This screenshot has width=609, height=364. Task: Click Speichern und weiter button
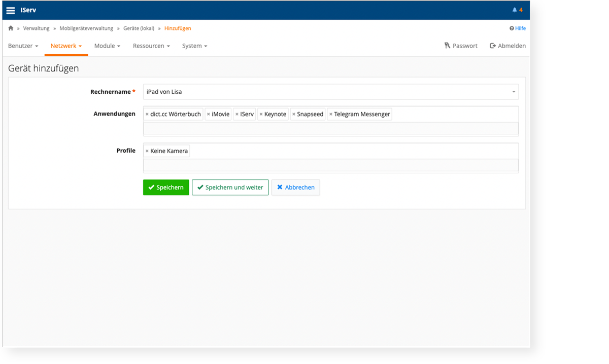(230, 188)
